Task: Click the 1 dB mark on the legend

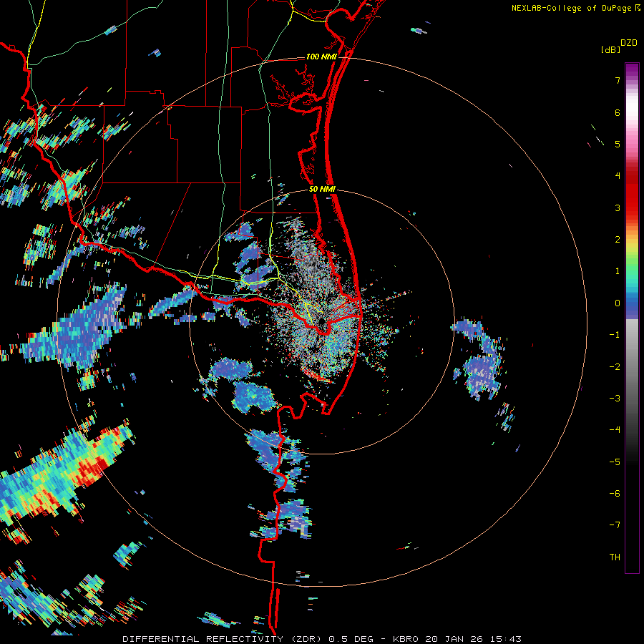Action: [x=618, y=271]
